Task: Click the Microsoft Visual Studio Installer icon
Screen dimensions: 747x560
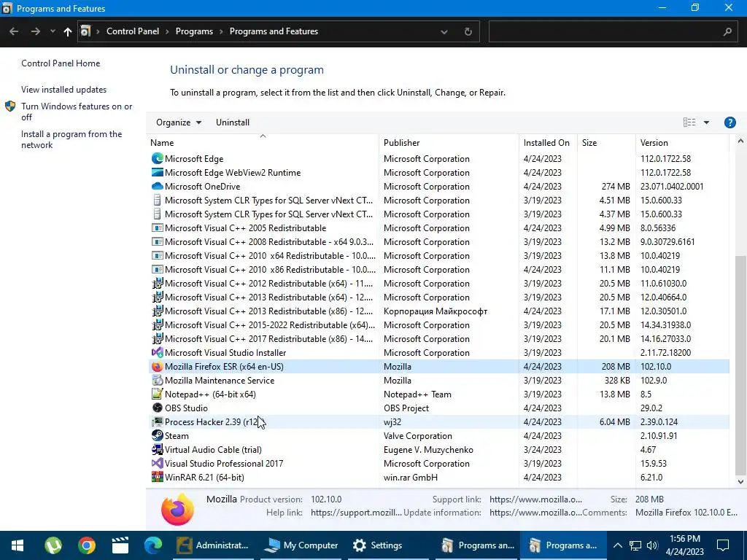Action: 158,352
